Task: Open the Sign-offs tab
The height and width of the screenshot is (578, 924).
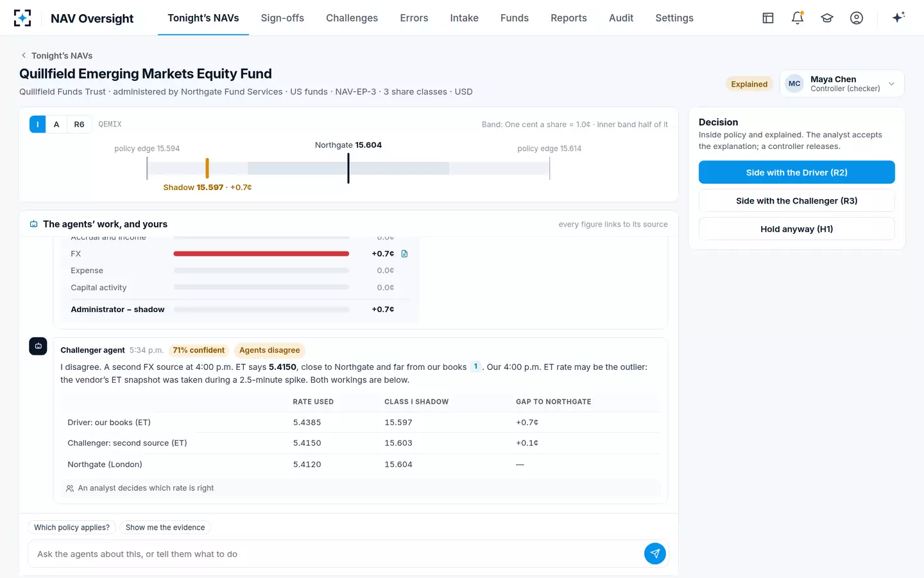Action: (282, 18)
